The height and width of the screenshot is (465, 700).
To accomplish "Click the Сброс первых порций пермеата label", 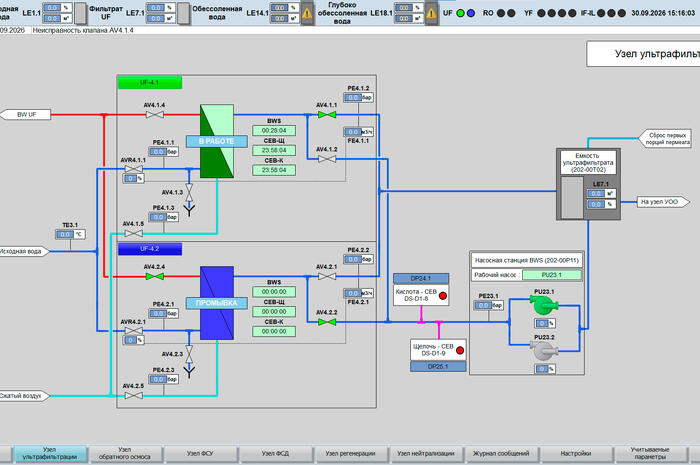I will coord(665,138).
